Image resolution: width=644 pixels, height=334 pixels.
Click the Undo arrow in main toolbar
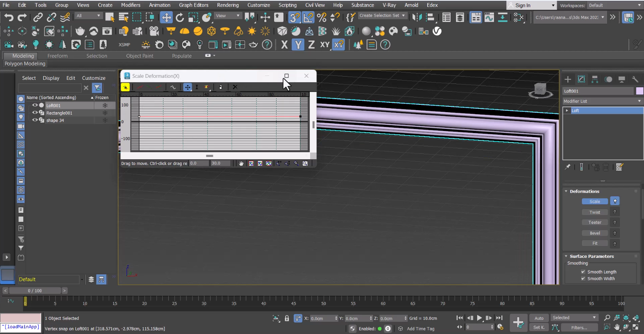9,17
